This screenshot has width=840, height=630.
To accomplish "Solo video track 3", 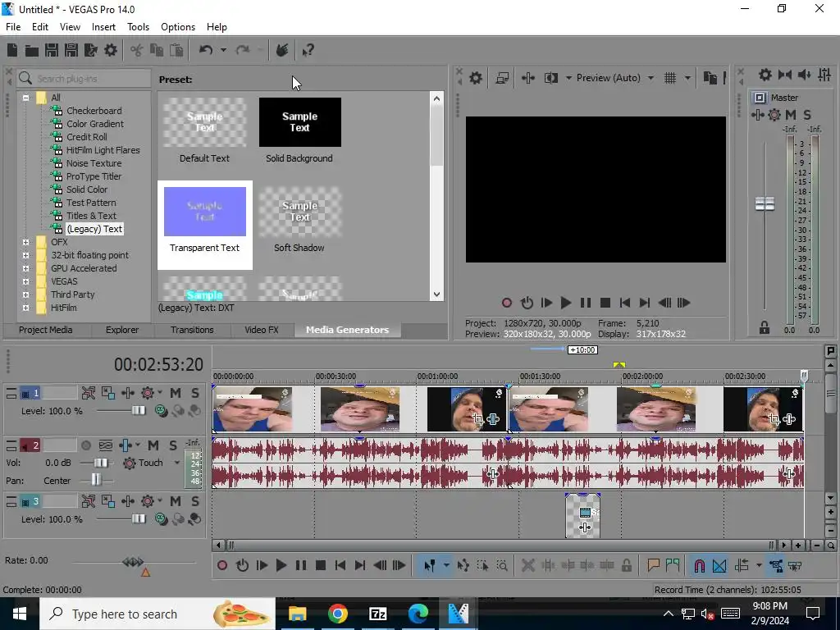I will coord(195,501).
